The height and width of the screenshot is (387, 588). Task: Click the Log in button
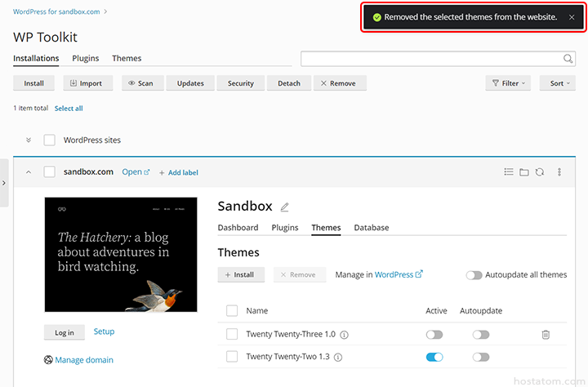coord(65,332)
